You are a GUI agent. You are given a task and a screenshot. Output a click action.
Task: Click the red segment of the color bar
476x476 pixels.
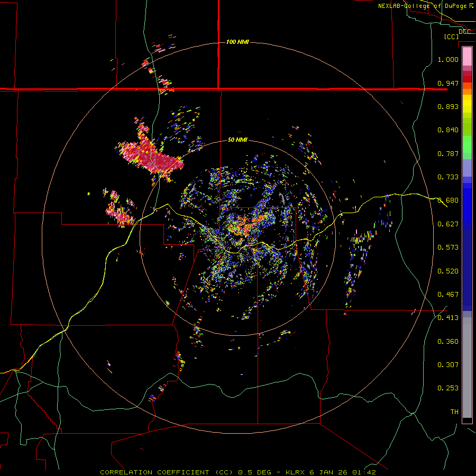(467, 79)
